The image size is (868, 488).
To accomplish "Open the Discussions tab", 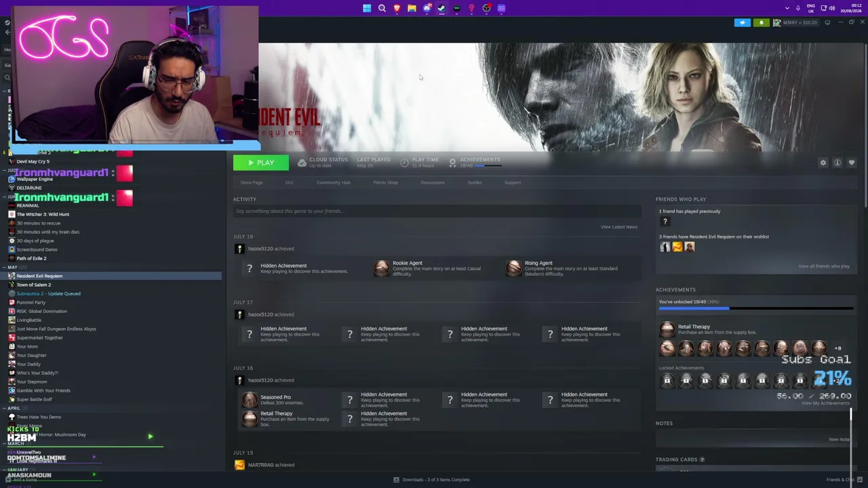I will [x=433, y=182].
